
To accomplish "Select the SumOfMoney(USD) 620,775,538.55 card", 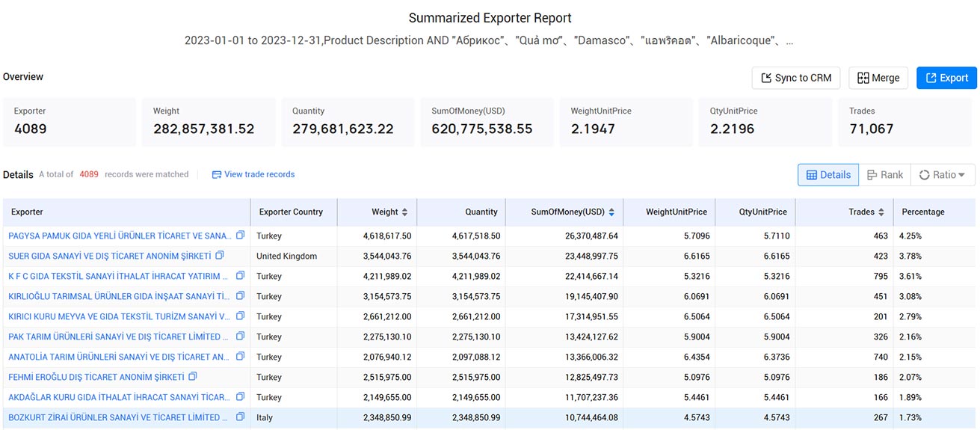I will (x=487, y=122).
